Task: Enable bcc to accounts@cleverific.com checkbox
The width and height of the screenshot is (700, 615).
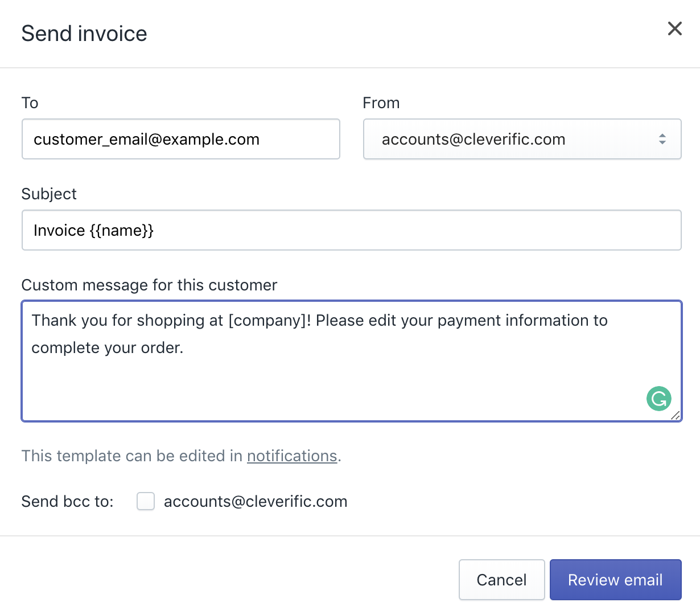Action: [146, 501]
